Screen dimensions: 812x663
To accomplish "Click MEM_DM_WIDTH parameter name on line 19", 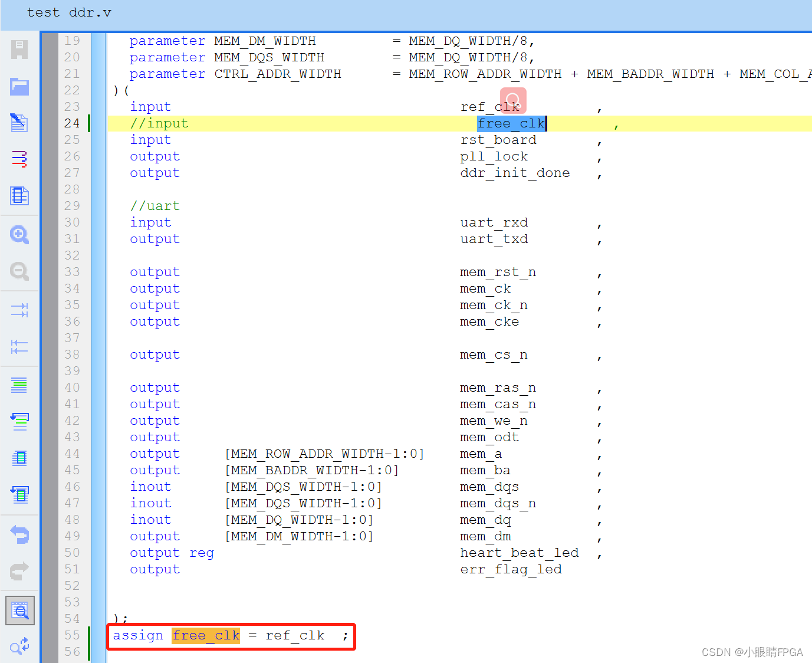I will point(265,41).
